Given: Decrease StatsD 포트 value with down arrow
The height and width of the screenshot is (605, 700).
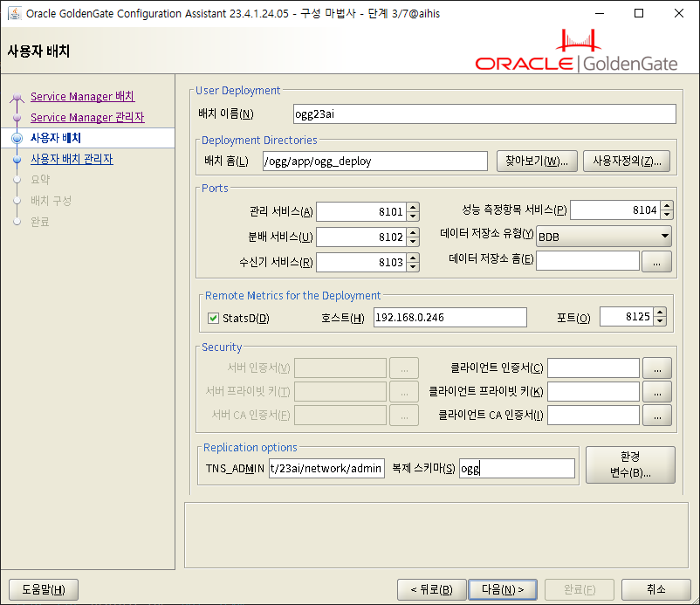Looking at the screenshot, I should [660, 321].
